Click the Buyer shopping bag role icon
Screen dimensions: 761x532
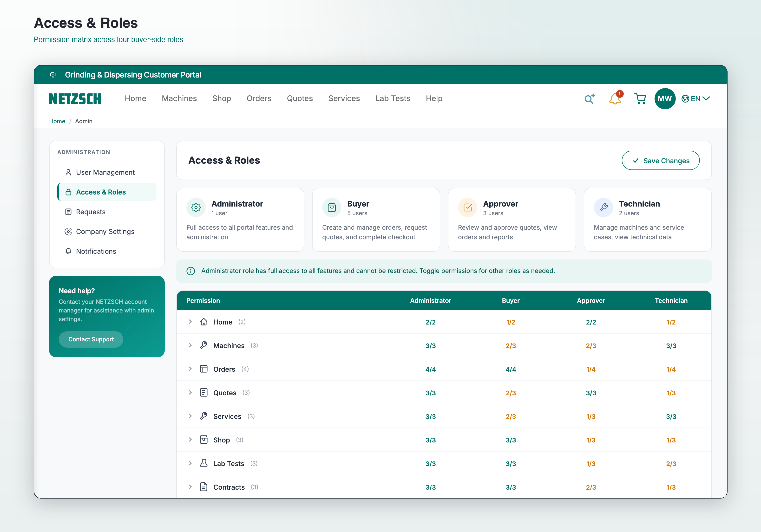pyautogui.click(x=332, y=207)
